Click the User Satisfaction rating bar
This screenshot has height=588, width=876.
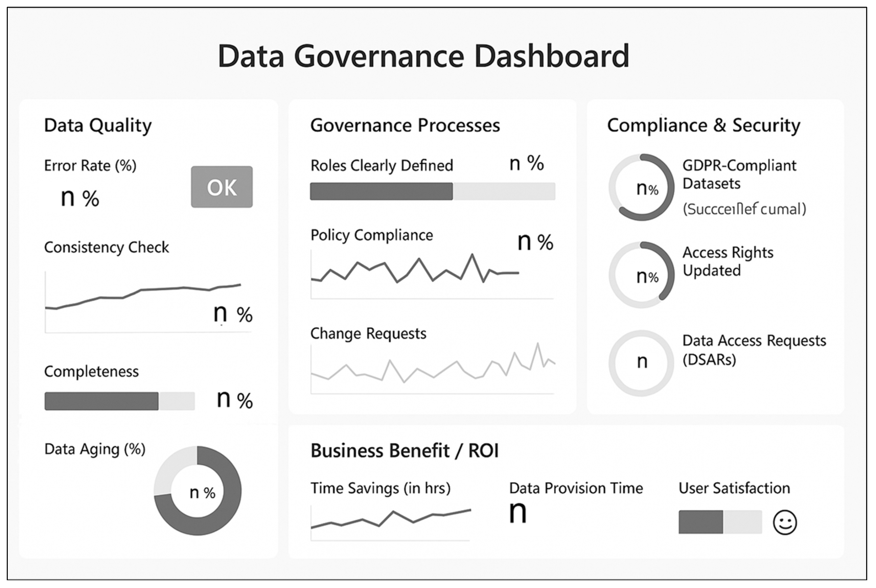[x=720, y=522]
